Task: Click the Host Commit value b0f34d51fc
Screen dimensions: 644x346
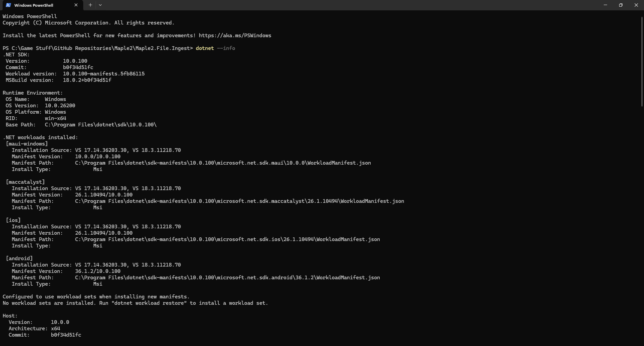Action: 66,335
